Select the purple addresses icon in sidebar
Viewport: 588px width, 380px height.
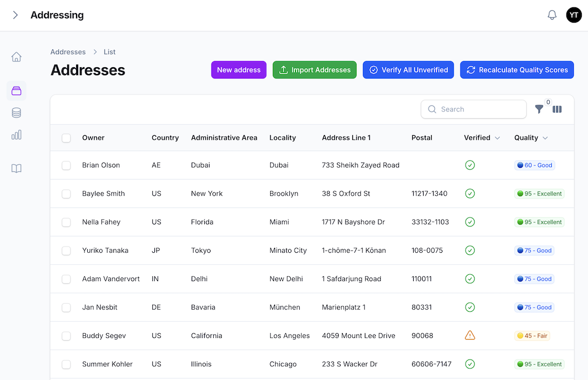[16, 90]
